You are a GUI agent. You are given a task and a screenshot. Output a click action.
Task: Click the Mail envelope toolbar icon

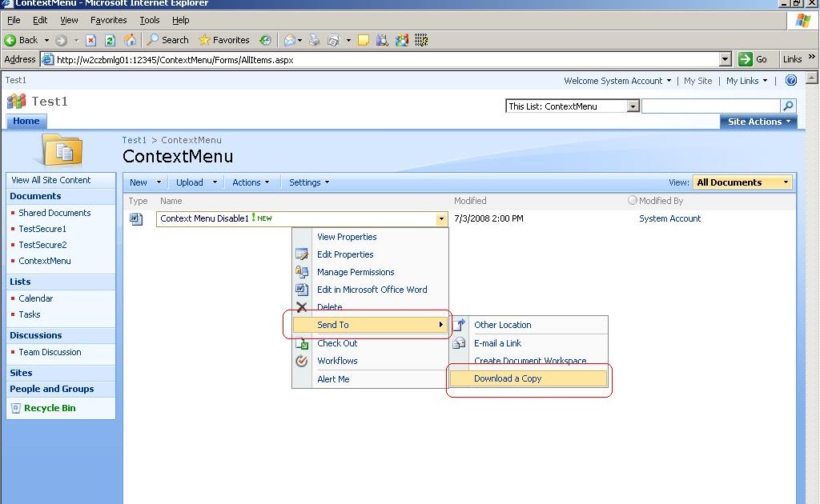point(290,40)
